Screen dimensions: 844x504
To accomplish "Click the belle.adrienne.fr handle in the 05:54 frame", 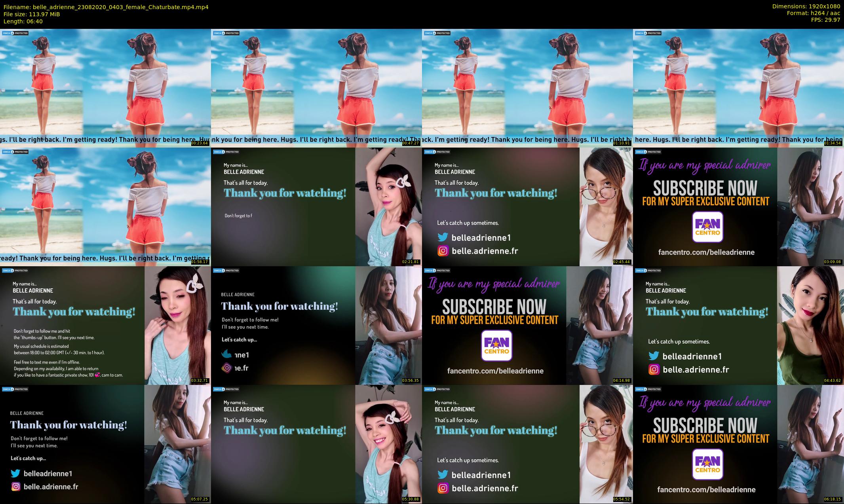I will [485, 488].
